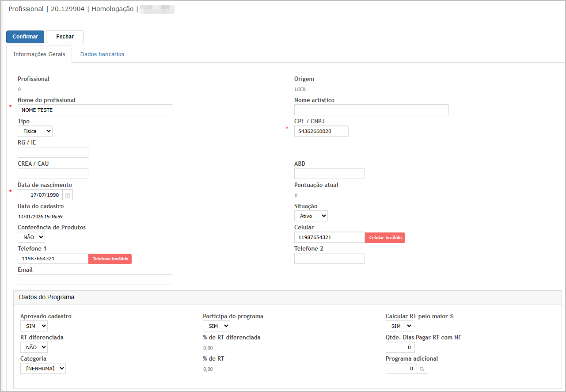
Task: Click into the Email field
Action: pos(95,280)
